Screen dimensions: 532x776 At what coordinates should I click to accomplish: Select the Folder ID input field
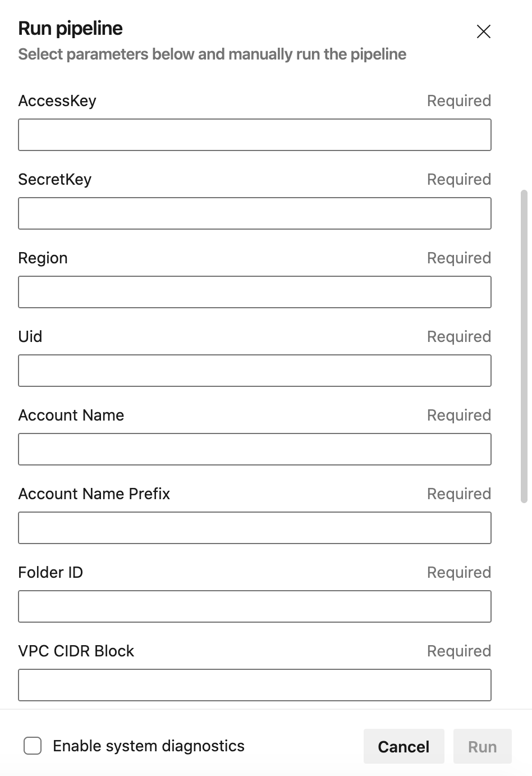pos(255,606)
